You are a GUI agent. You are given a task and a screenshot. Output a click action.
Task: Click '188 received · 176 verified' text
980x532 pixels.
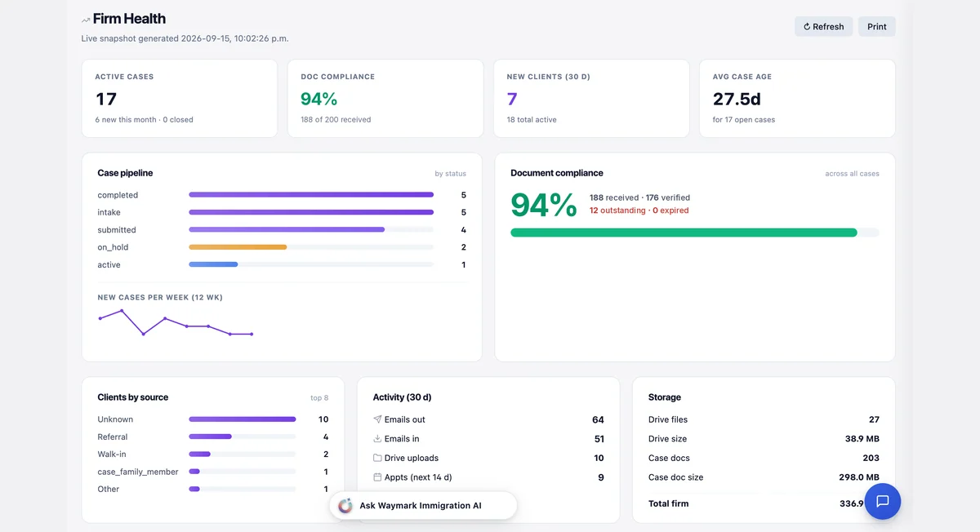[x=639, y=197]
